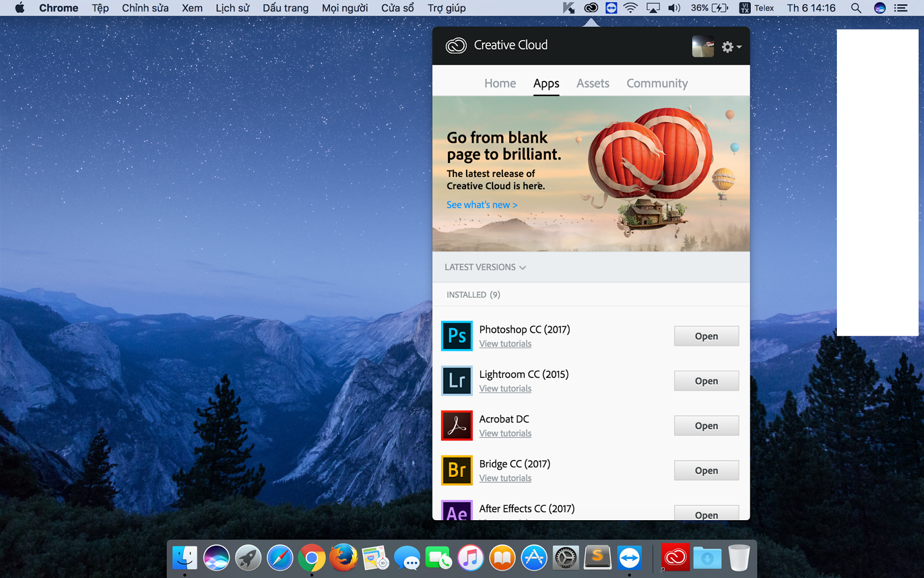Image resolution: width=924 pixels, height=578 pixels.
Task: Launch Sublime Text from the dock
Action: tap(598, 558)
